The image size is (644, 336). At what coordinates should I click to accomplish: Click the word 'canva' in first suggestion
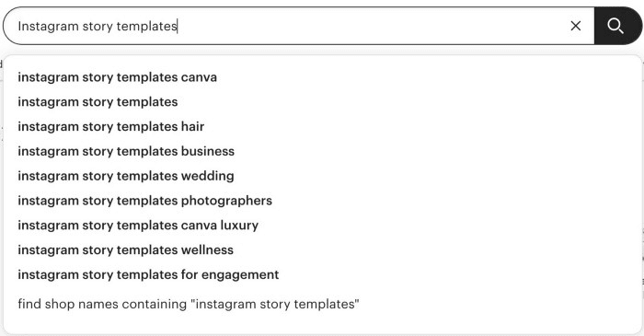pos(199,77)
